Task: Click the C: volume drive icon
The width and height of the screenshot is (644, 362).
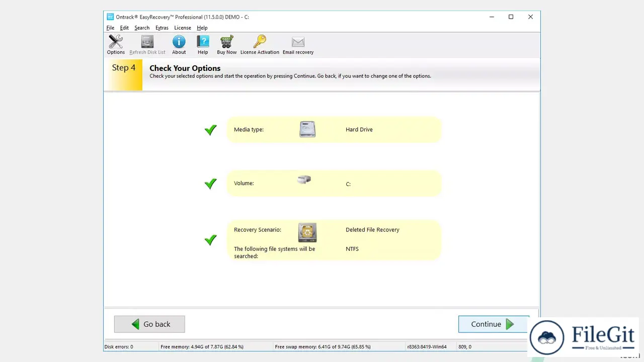Action: [x=304, y=179]
